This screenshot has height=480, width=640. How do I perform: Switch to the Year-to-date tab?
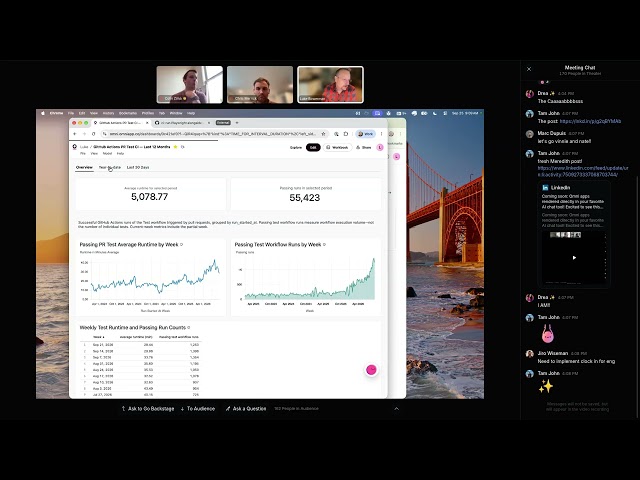pos(109,167)
